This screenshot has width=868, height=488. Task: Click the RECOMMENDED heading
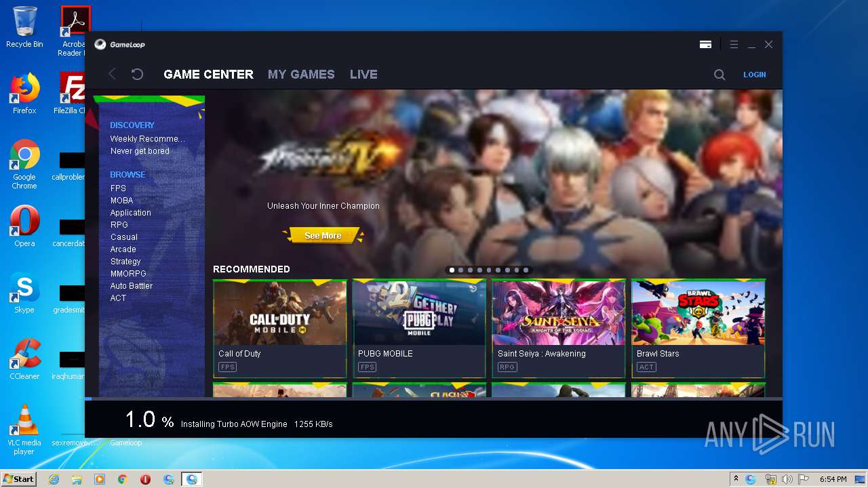coord(252,269)
